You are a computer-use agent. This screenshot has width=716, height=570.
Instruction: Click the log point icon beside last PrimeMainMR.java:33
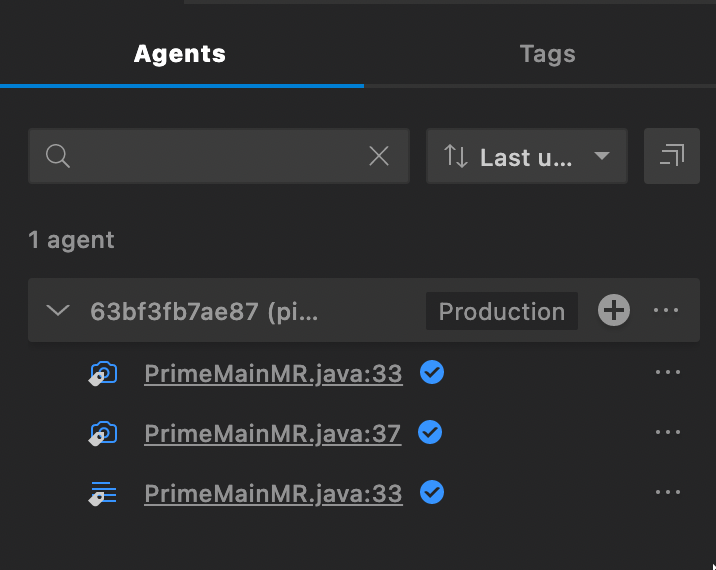click(102, 493)
